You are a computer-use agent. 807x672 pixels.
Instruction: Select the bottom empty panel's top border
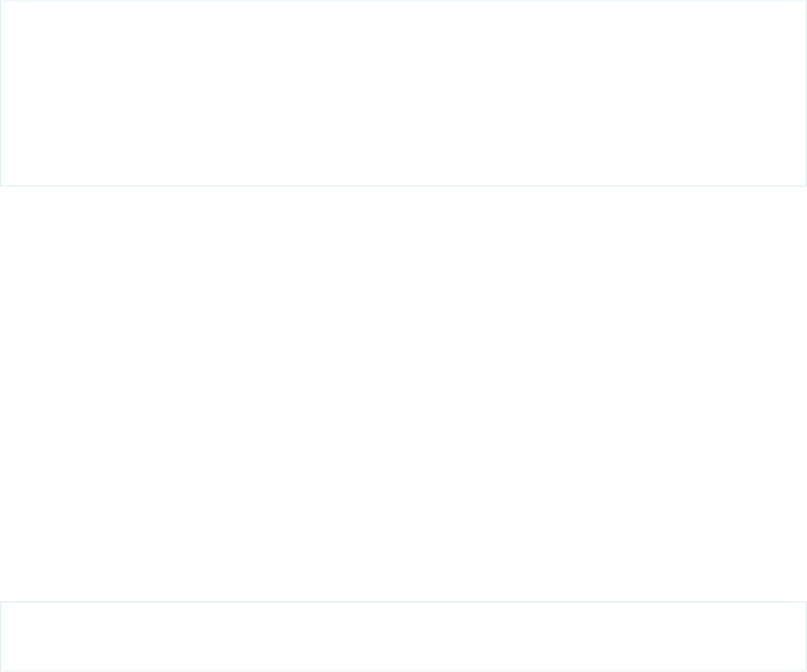point(403,602)
